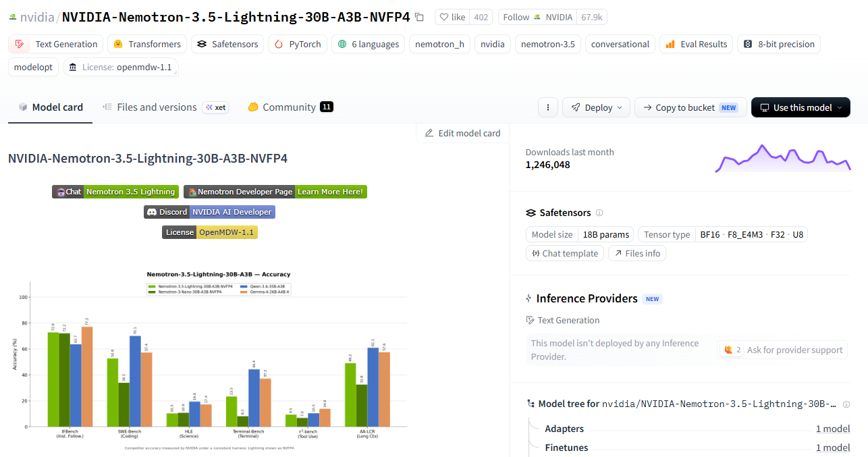Ask for inference provider support
Screen dimensions: 868x457
point(782,350)
